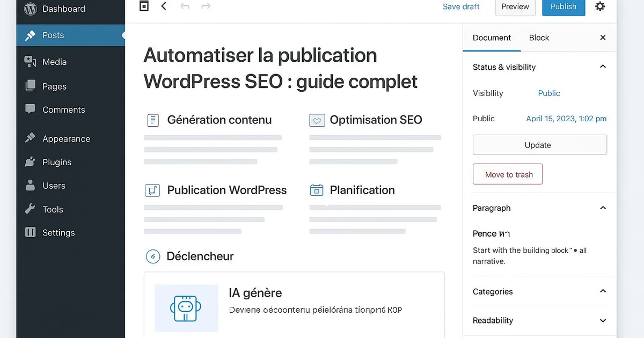Select the Media icon in sidebar
644x338 pixels.
tap(31, 62)
